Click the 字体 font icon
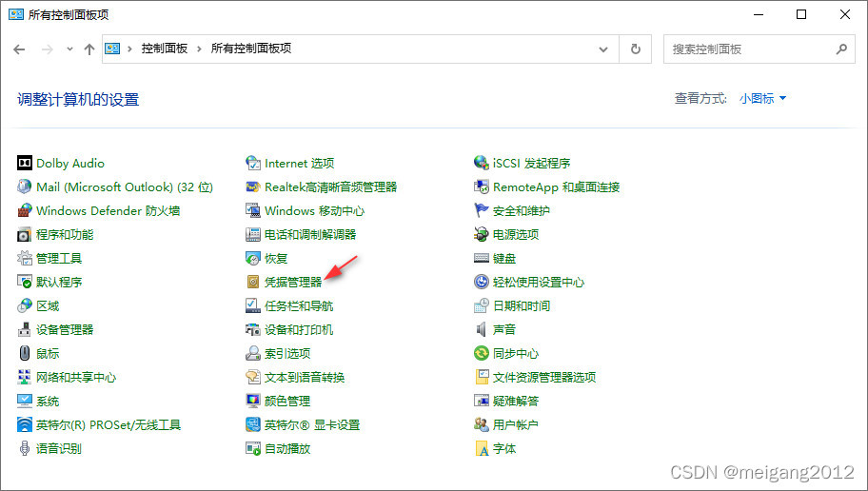 coord(481,448)
